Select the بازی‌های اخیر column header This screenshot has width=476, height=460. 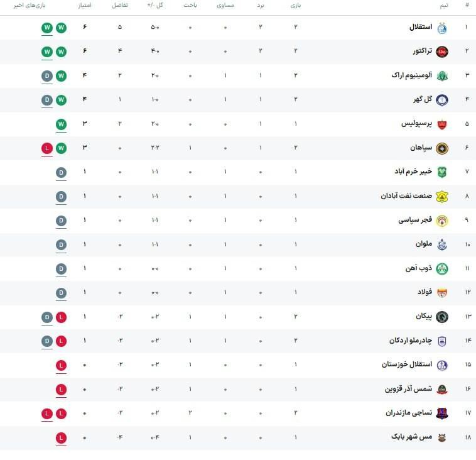pyautogui.click(x=30, y=5)
